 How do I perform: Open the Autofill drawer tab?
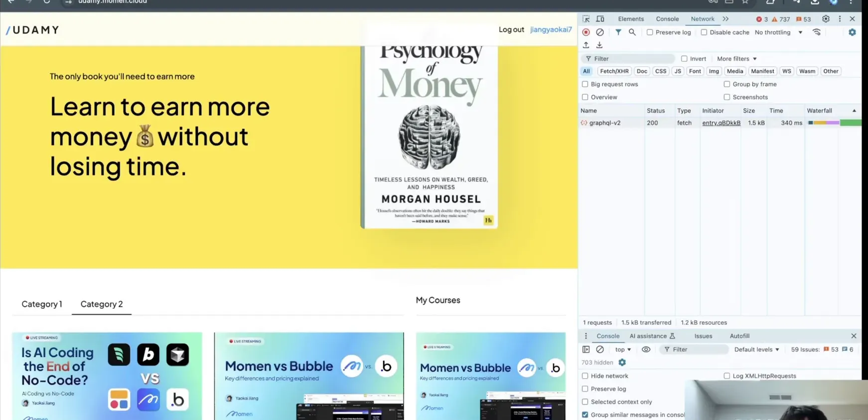tap(739, 336)
